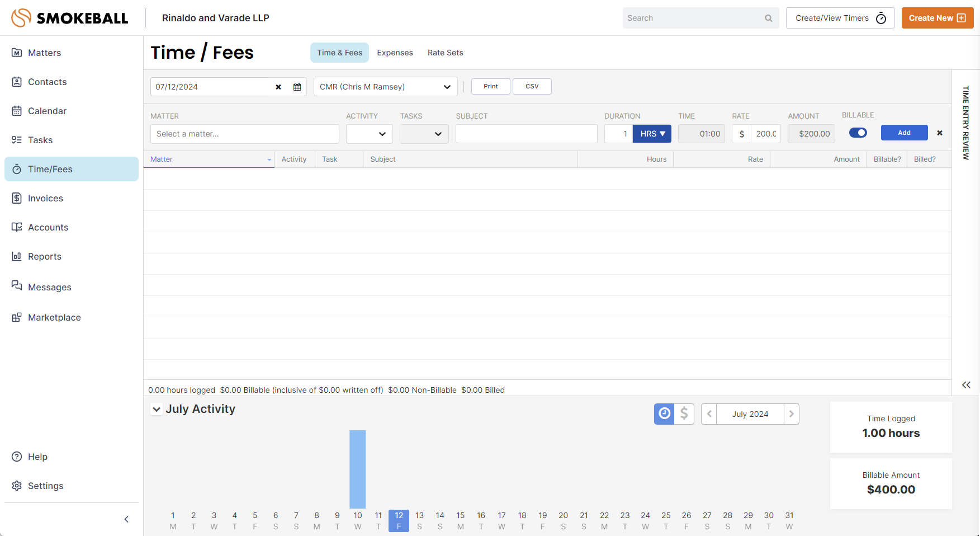Go to the previous month in the activity chart
Screen dimensions: 980x536
point(709,414)
